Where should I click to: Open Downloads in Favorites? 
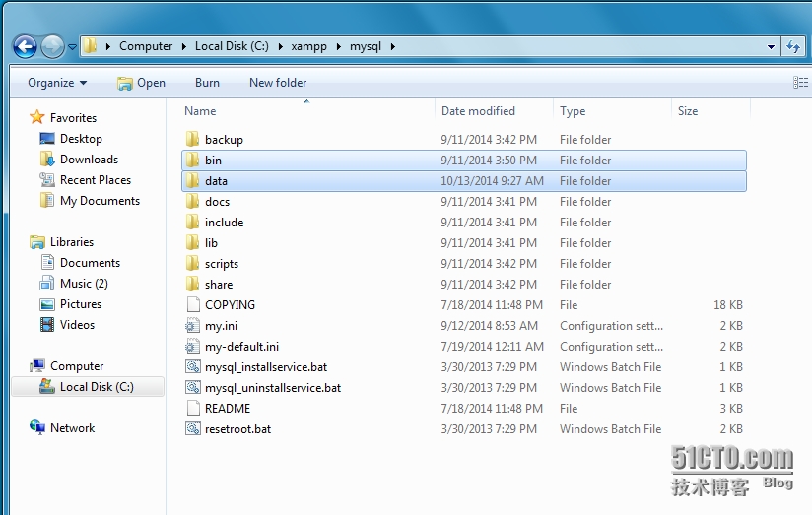pyautogui.click(x=79, y=160)
